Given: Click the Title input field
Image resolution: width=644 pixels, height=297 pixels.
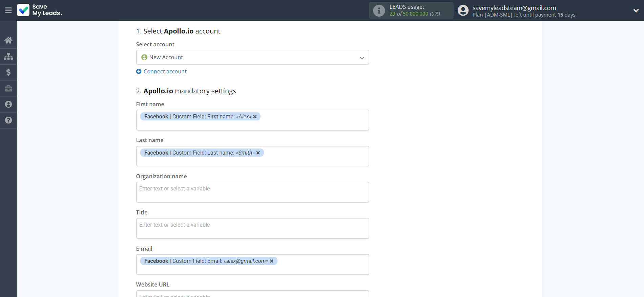Looking at the screenshot, I should (252, 228).
